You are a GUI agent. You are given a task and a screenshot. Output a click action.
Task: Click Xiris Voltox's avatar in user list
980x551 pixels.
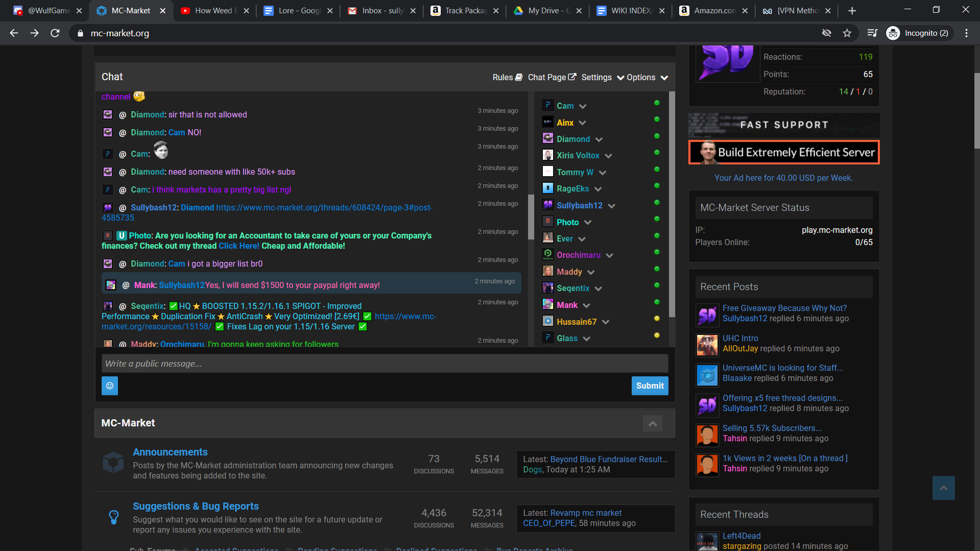tap(547, 155)
